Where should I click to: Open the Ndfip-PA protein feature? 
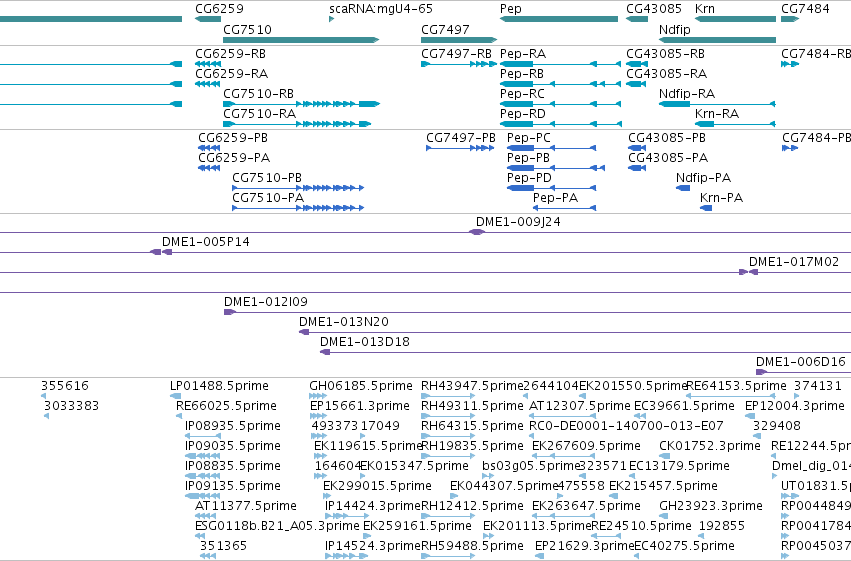(683, 188)
